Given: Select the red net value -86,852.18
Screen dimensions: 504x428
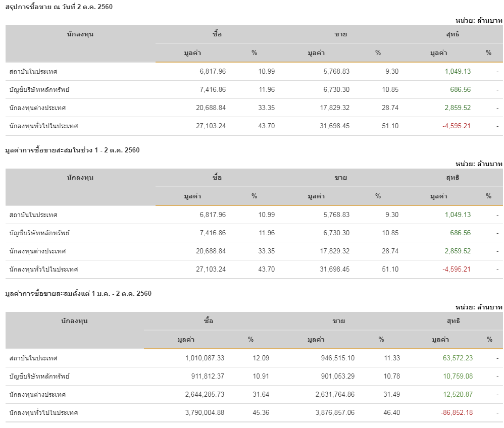Looking at the screenshot, I should [457, 412].
